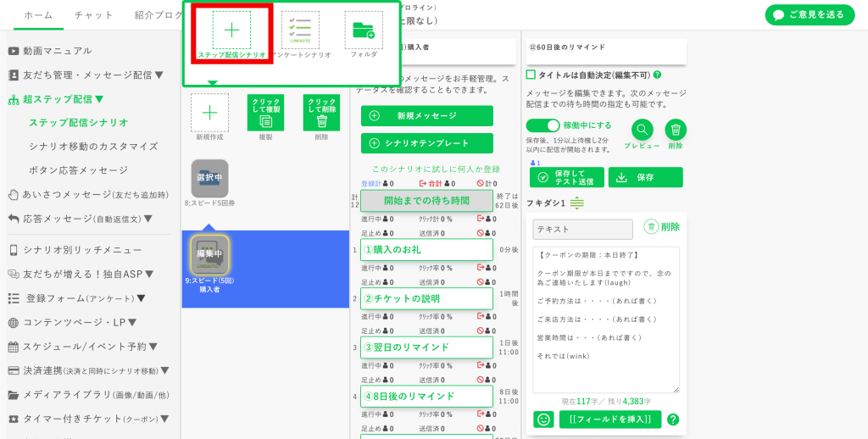Delete the フキダシ1 text bubble
The height and width of the screenshot is (439, 868).
pos(662,226)
